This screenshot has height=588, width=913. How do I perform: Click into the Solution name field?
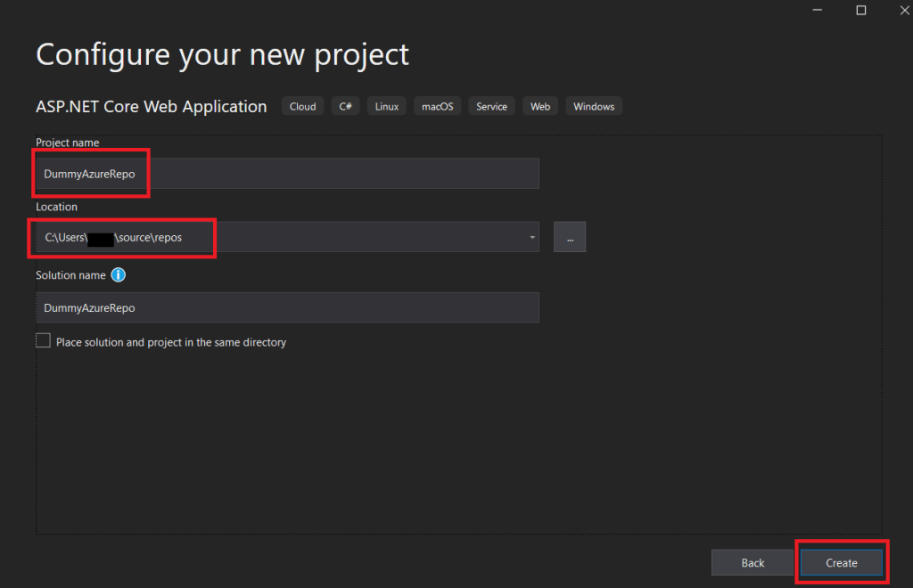(287, 307)
